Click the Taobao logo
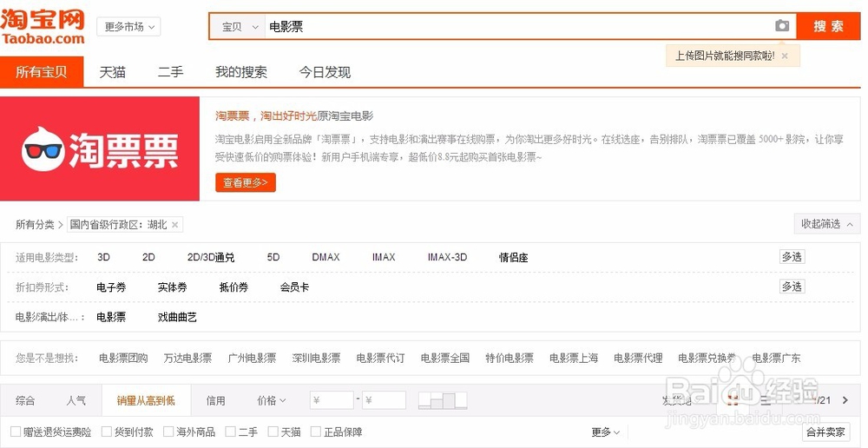Screen dimensions: 868x448 [43, 26]
